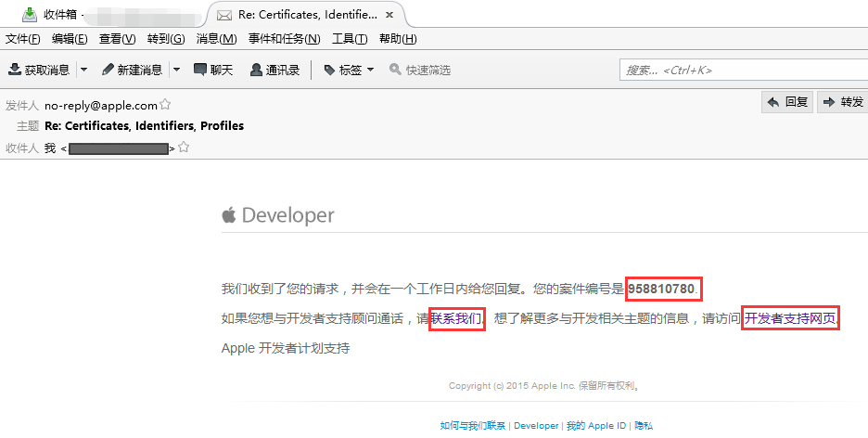Star the sender no-reply@apple.com
The image size is (868, 438).
[x=165, y=104]
